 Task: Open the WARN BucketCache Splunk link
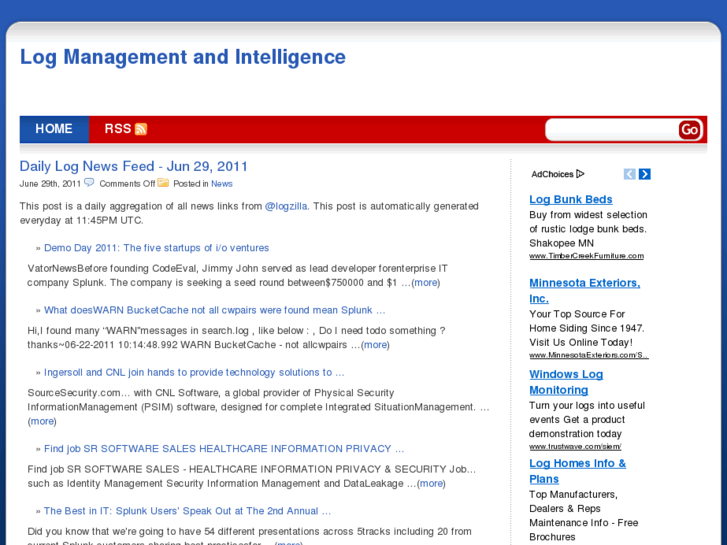tap(215, 310)
